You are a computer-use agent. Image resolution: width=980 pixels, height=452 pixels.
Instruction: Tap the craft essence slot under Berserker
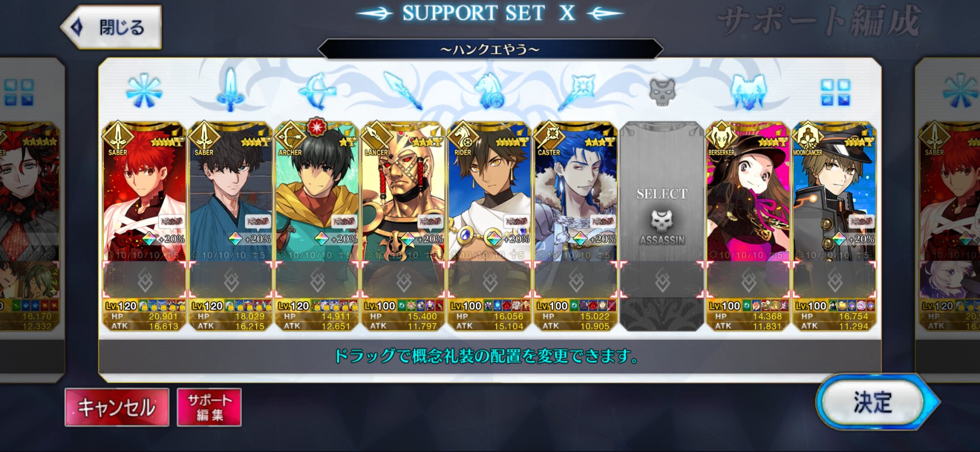(748, 280)
